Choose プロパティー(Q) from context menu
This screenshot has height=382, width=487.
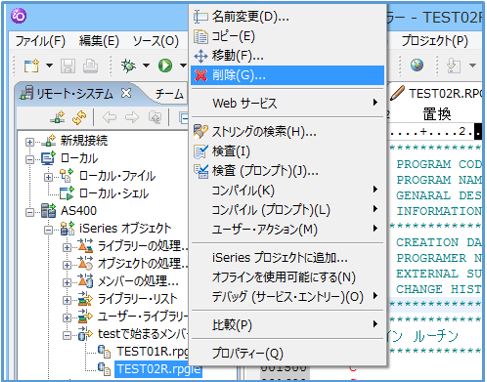click(287, 353)
